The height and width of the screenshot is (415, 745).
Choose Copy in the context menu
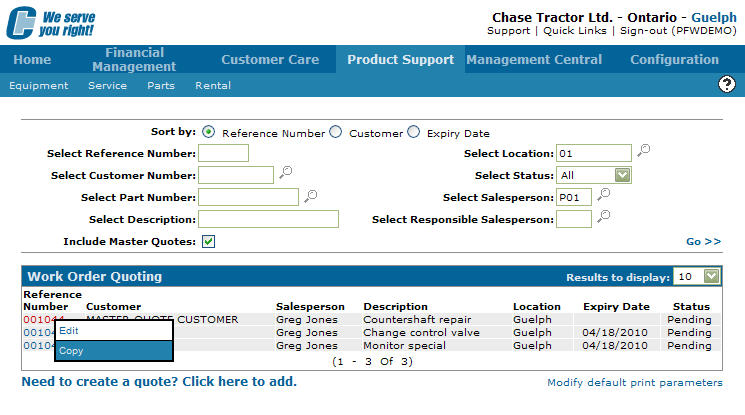pos(114,351)
